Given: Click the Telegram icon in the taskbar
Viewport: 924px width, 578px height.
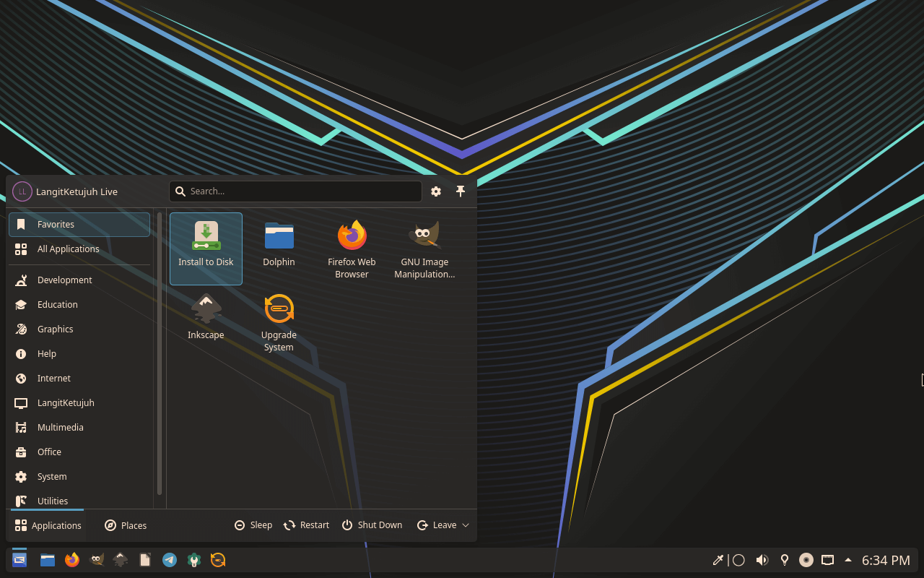Looking at the screenshot, I should [170, 560].
